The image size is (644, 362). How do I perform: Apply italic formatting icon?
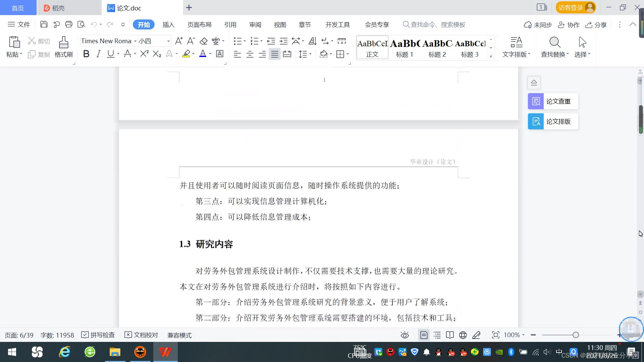click(98, 54)
